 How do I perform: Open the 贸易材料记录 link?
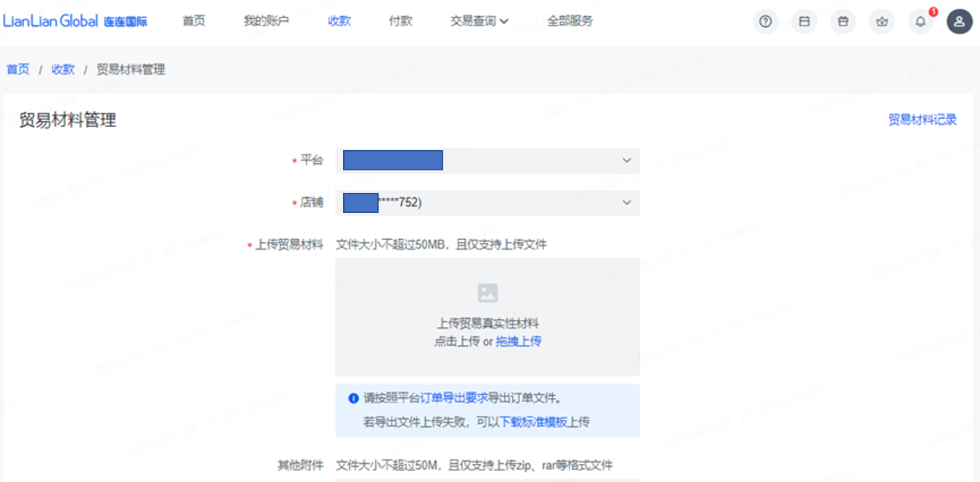pos(922,120)
